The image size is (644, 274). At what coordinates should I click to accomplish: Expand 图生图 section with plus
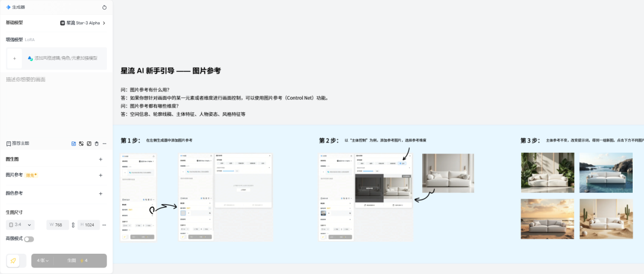101,159
